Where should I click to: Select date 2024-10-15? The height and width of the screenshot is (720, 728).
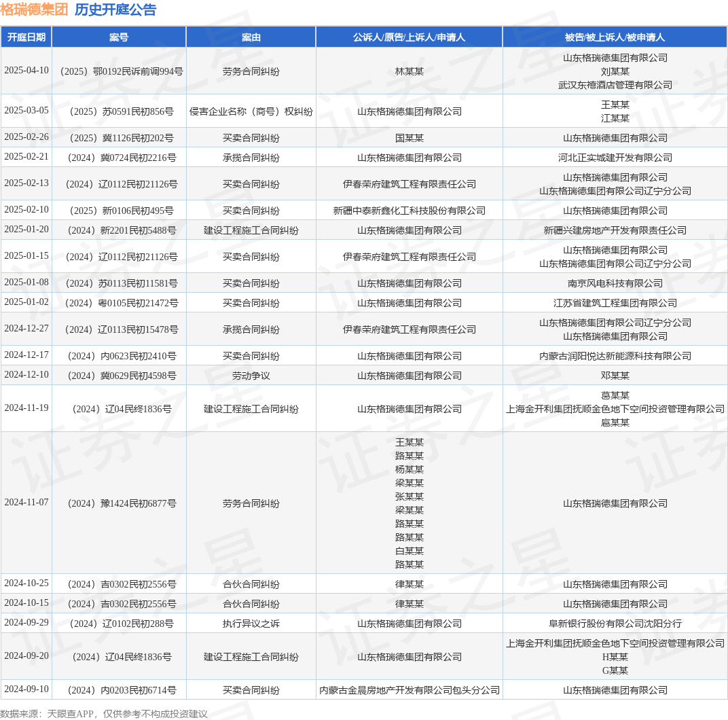click(26, 602)
